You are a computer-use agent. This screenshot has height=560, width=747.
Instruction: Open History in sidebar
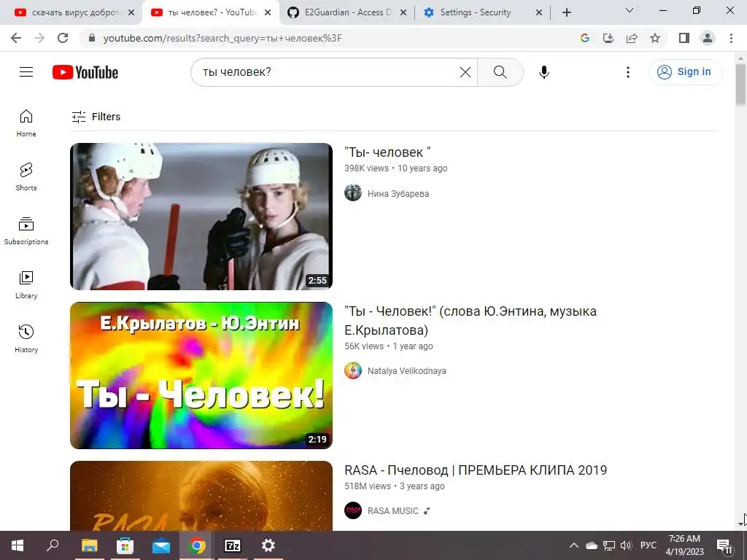pyautogui.click(x=26, y=338)
